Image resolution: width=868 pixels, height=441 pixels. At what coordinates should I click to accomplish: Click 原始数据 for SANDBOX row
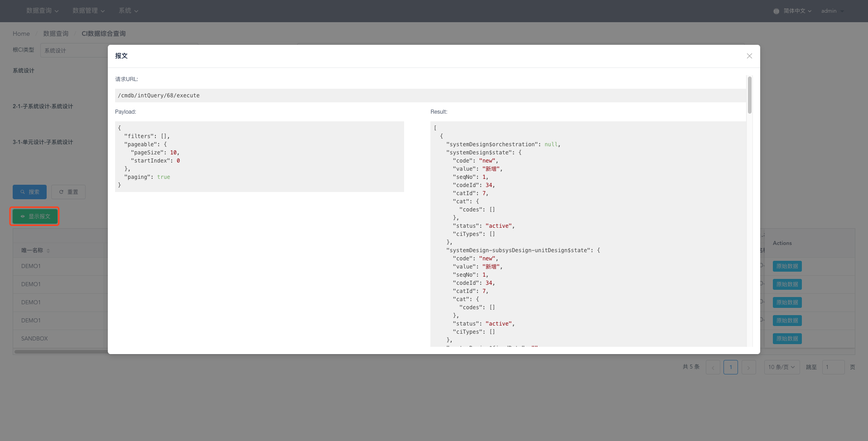pos(787,339)
